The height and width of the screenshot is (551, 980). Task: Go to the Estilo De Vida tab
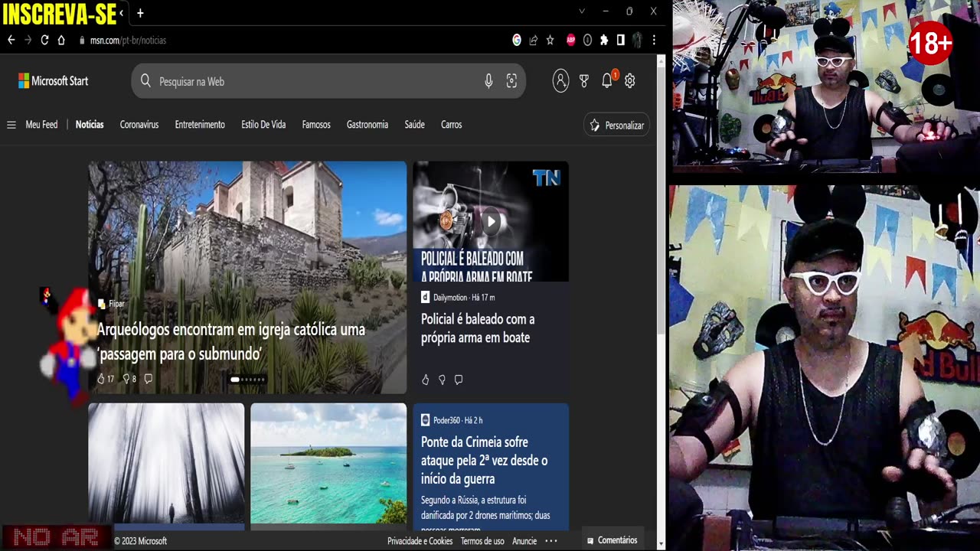(x=263, y=125)
